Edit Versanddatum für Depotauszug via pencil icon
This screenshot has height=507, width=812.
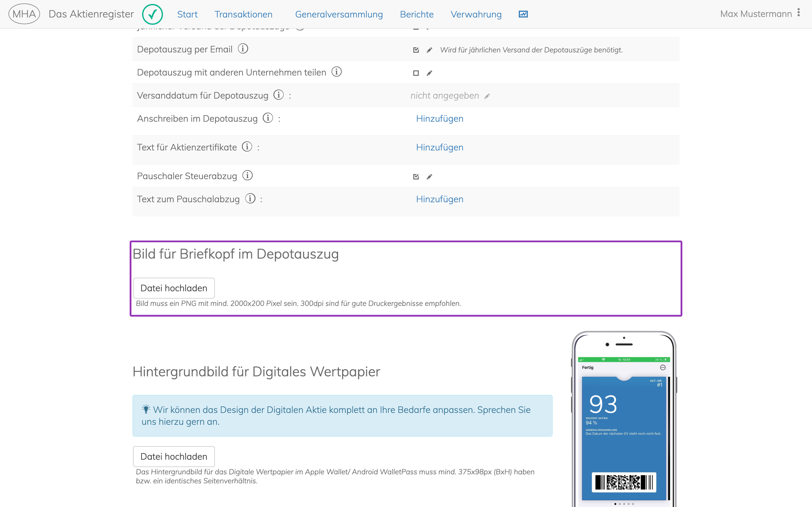[x=487, y=96]
